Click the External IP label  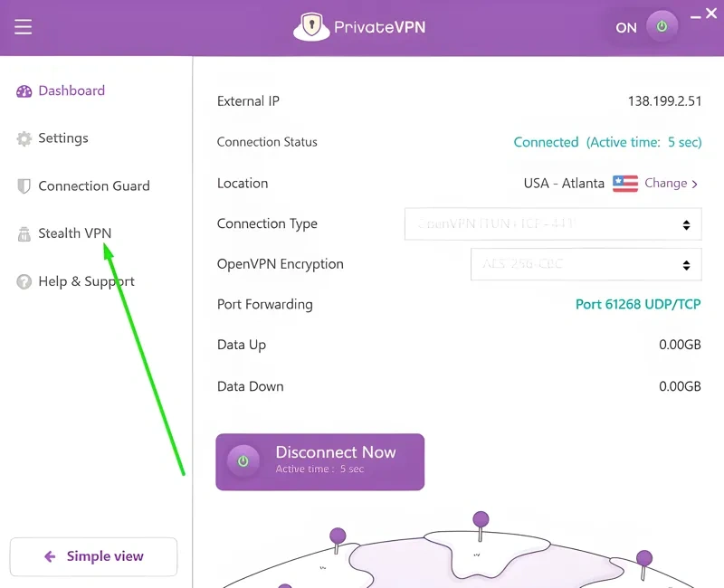pos(248,101)
